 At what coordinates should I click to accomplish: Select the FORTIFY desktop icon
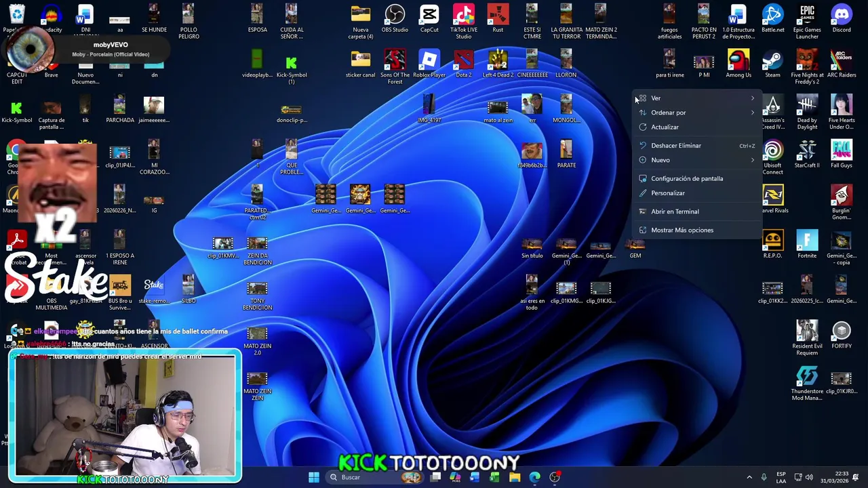tap(842, 335)
